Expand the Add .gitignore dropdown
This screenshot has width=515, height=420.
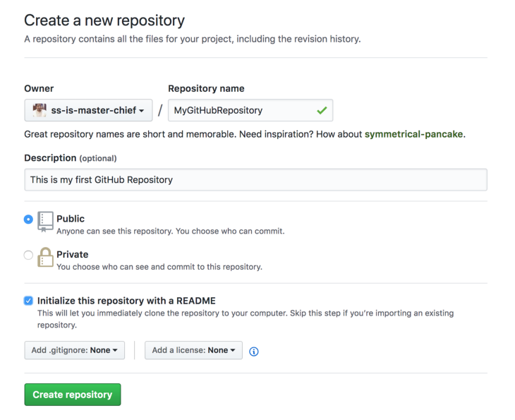point(75,350)
